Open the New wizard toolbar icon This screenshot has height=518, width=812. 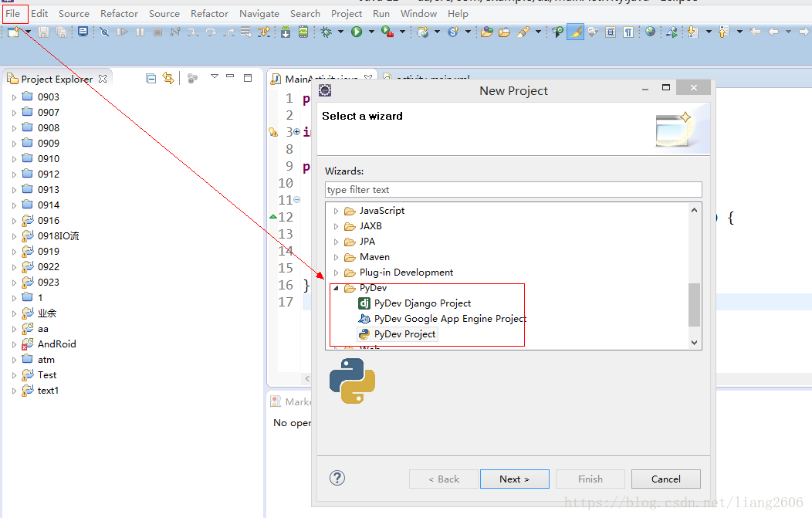point(13,32)
